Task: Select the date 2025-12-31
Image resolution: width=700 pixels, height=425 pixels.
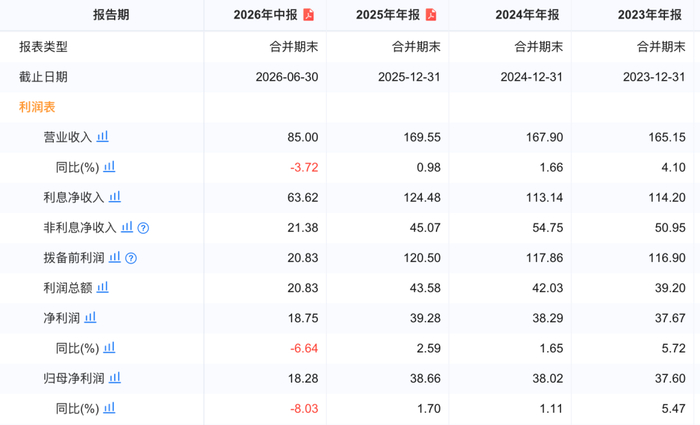Action: 409,77
